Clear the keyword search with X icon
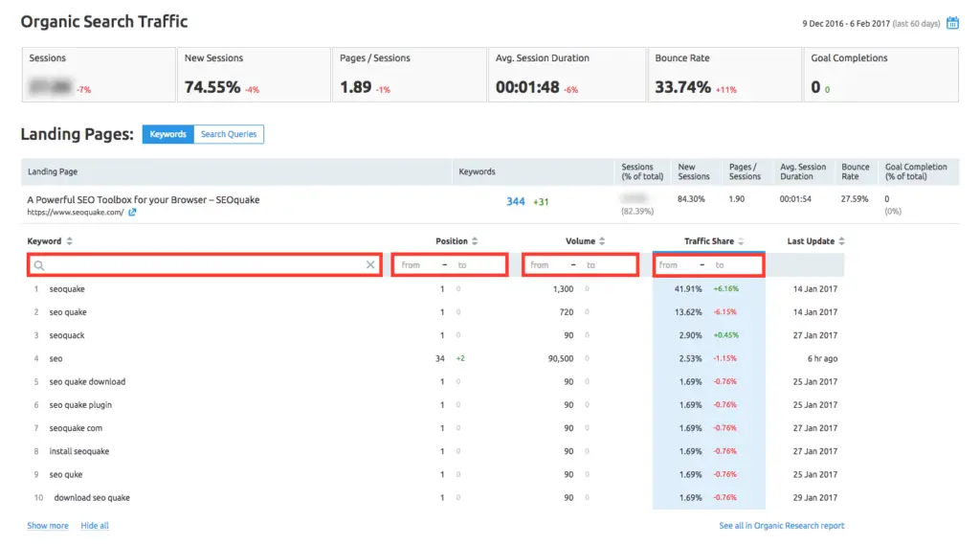 [370, 264]
